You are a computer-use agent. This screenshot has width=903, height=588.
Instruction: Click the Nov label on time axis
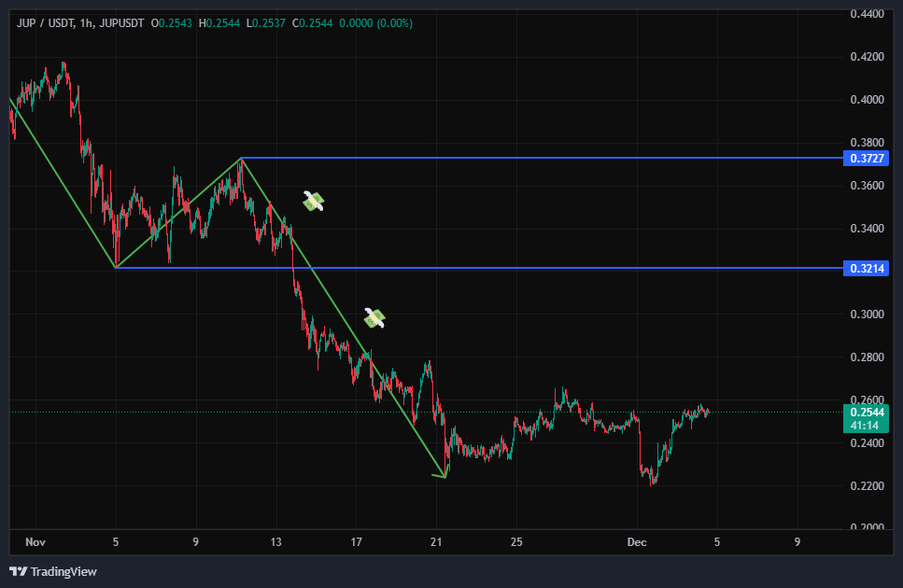tap(35, 541)
